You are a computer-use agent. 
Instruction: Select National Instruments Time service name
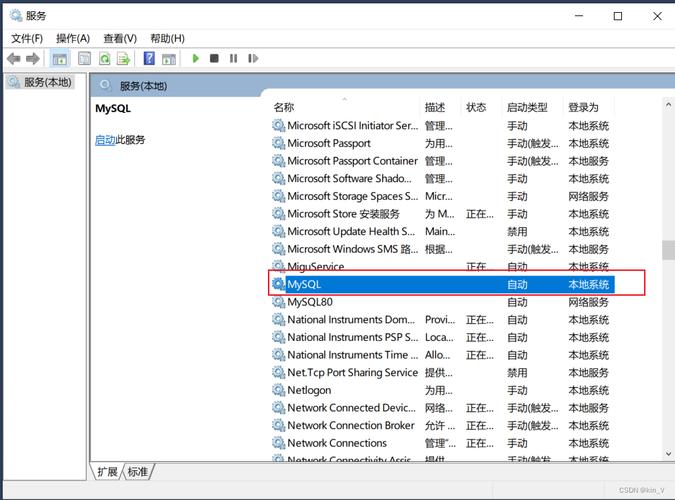tap(353, 355)
